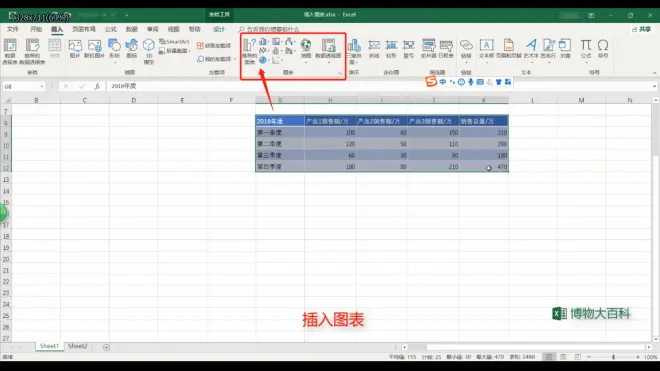
Task: Switch to the Home tab
Action: point(36,29)
